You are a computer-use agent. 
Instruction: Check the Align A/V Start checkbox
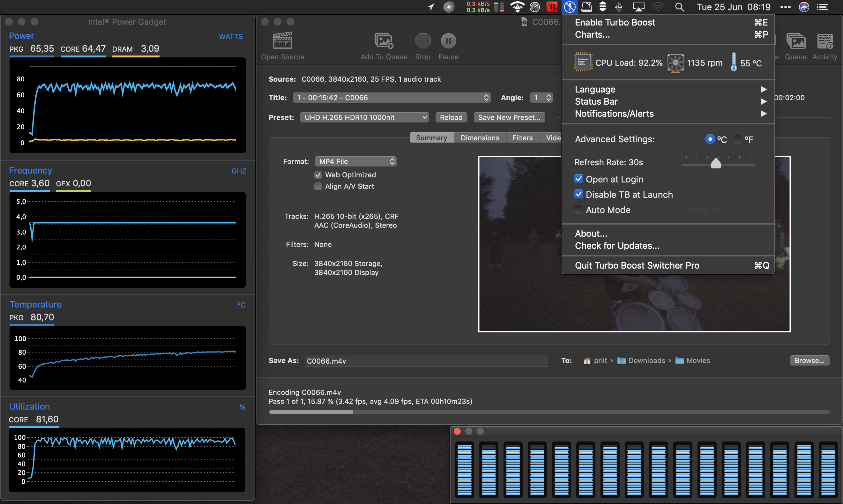[x=318, y=186]
